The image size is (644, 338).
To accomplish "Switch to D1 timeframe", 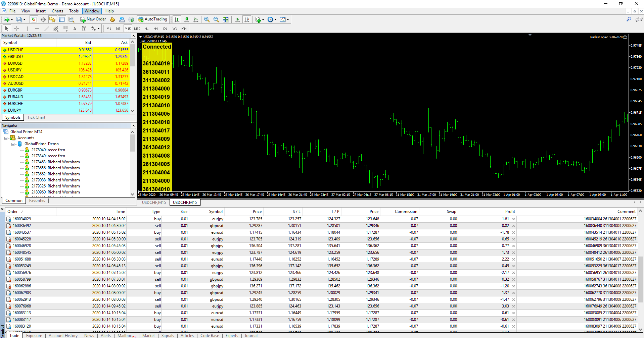I will (165, 29).
